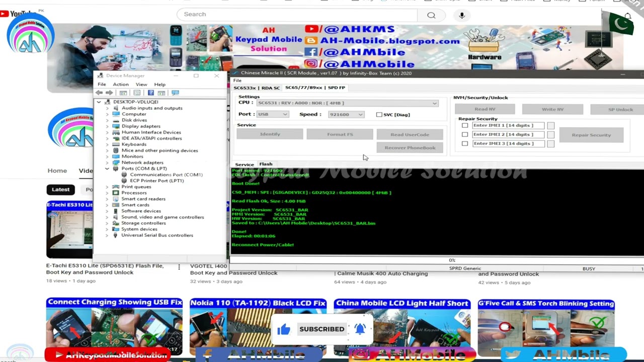Click the Identify button
Image resolution: width=644 pixels, height=362 pixels.
[x=270, y=134]
